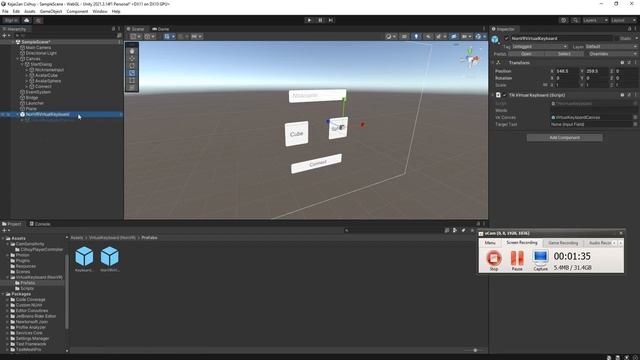This screenshot has width=640, height=360.
Task: Select the Move tool in the scene toolbar
Action: tap(132, 58)
